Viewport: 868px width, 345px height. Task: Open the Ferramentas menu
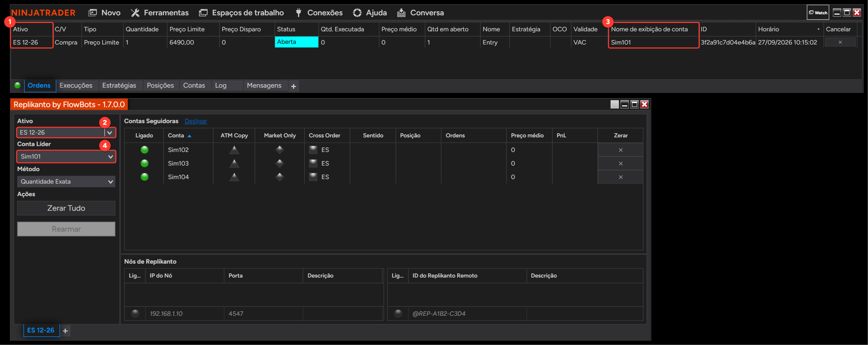click(x=160, y=13)
